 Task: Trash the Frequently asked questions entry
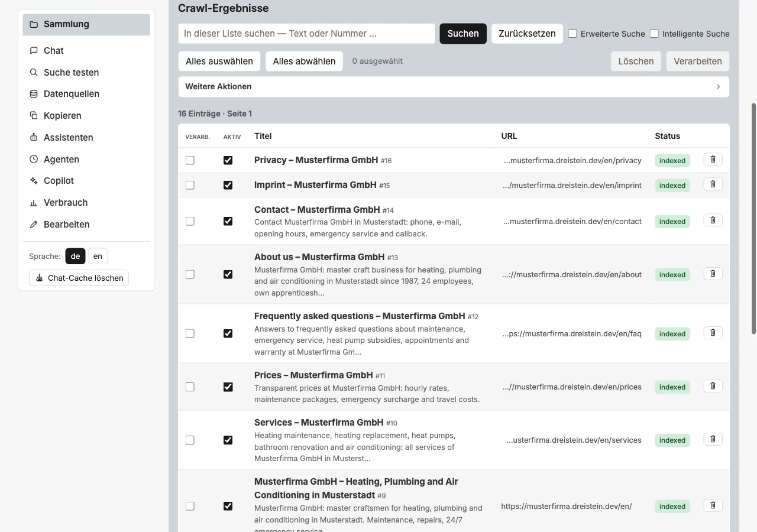coord(713,333)
